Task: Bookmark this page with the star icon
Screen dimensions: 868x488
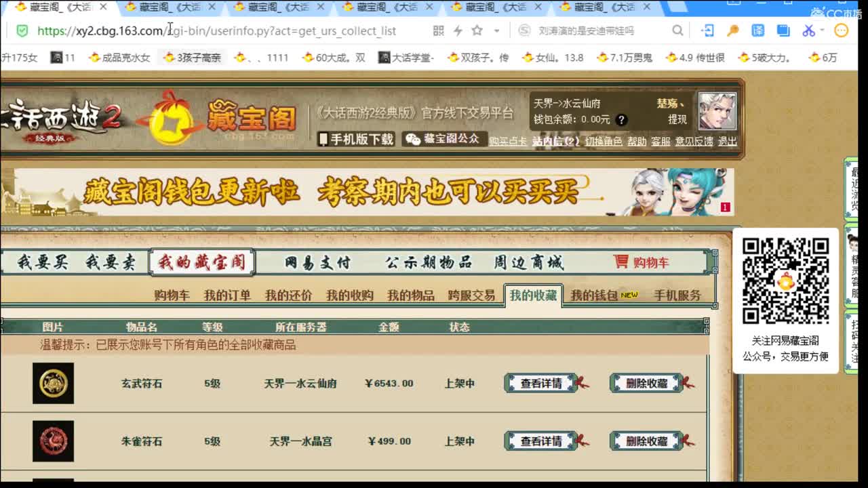Action: [x=477, y=30]
